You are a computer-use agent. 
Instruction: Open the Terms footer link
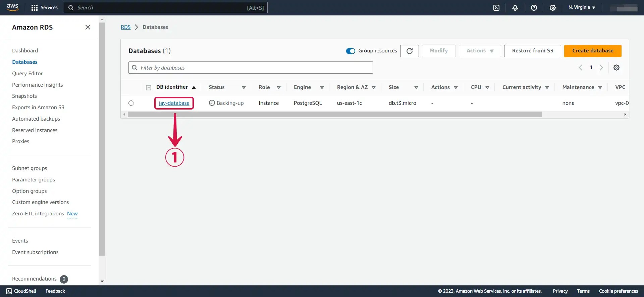coord(583,291)
